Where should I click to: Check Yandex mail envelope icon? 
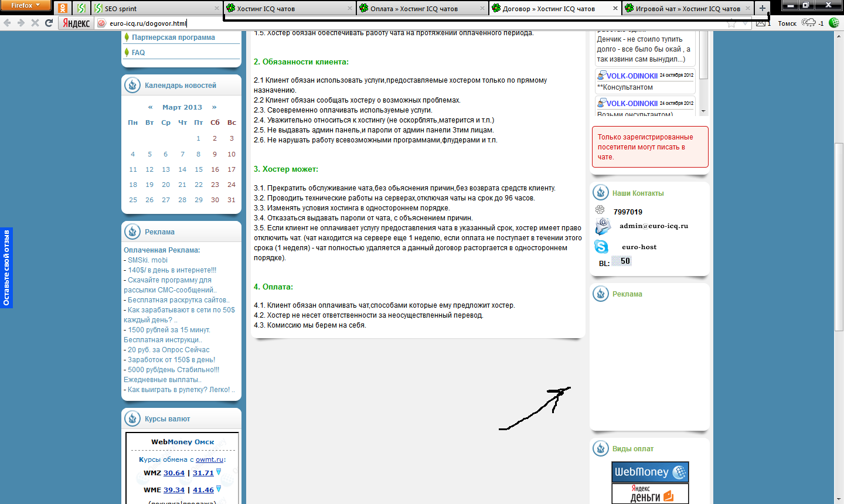761,23
